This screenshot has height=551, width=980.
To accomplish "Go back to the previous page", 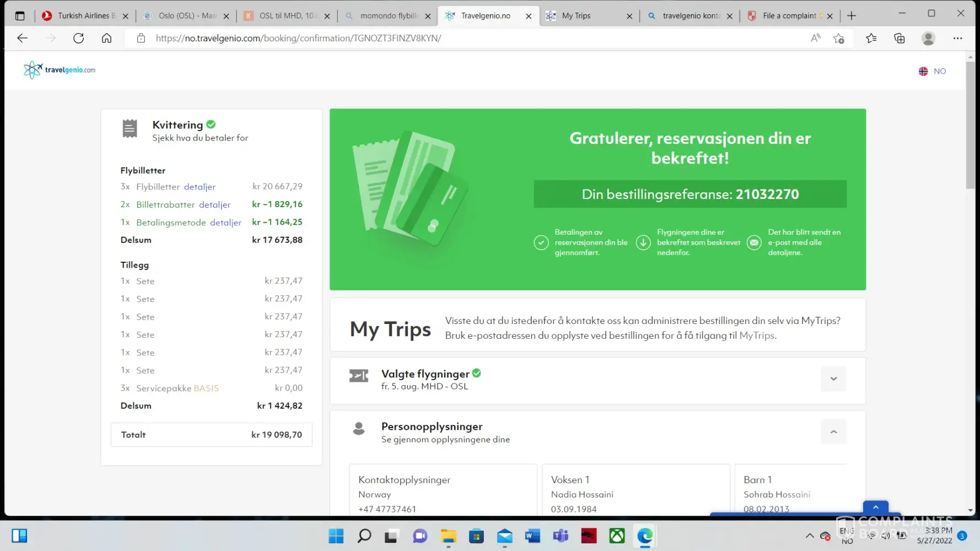I will 22,38.
